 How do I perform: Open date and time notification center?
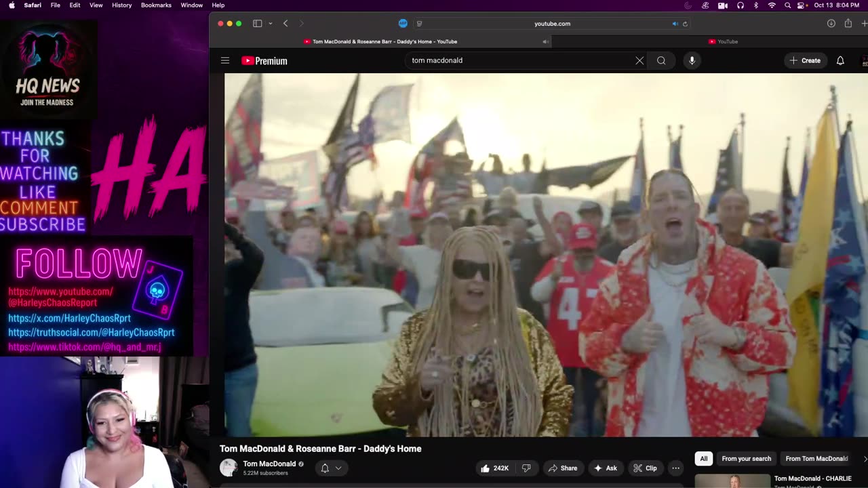click(x=837, y=5)
